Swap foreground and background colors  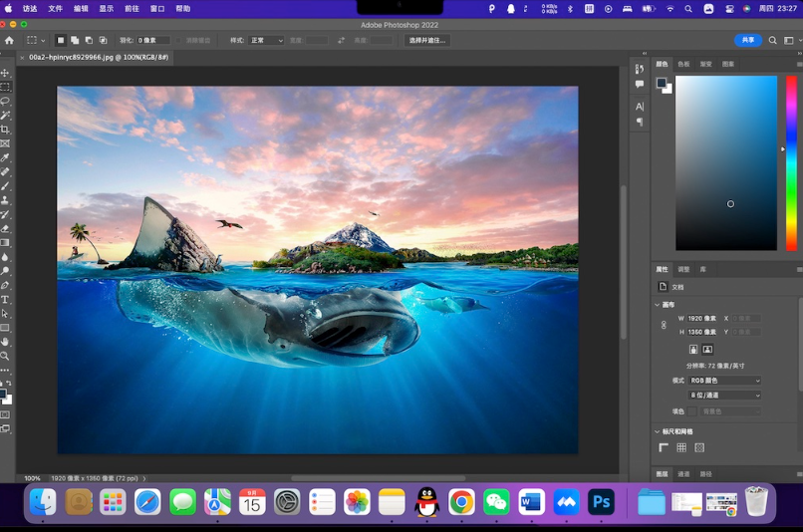(9, 383)
